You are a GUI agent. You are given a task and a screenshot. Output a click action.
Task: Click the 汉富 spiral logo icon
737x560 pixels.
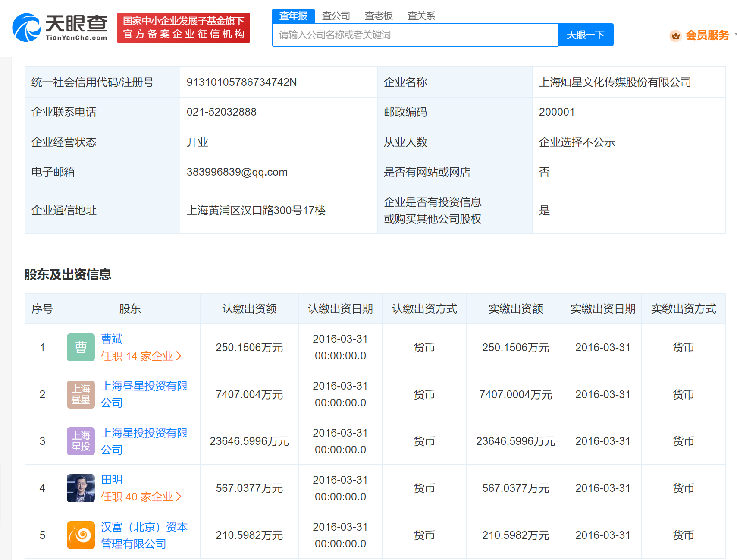pyautogui.click(x=80, y=535)
